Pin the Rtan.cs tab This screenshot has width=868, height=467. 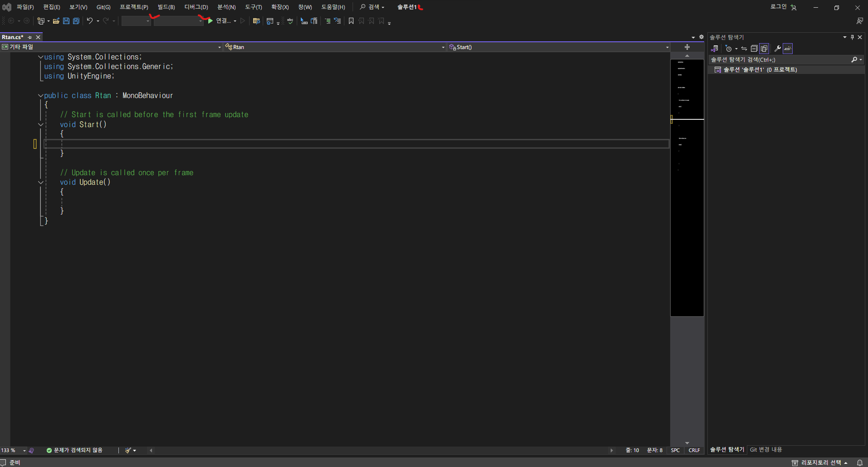pyautogui.click(x=30, y=37)
